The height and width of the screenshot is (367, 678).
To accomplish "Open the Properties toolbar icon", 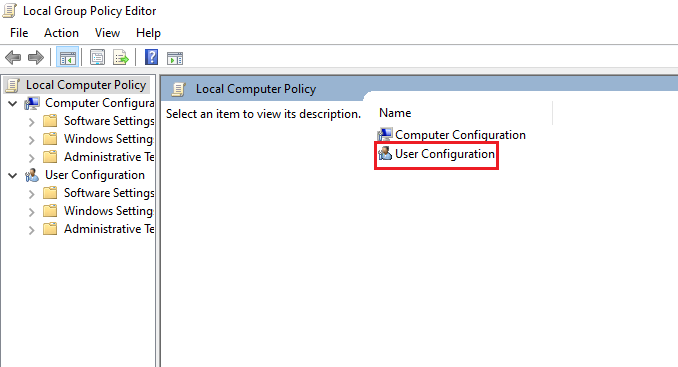I will pos(97,57).
